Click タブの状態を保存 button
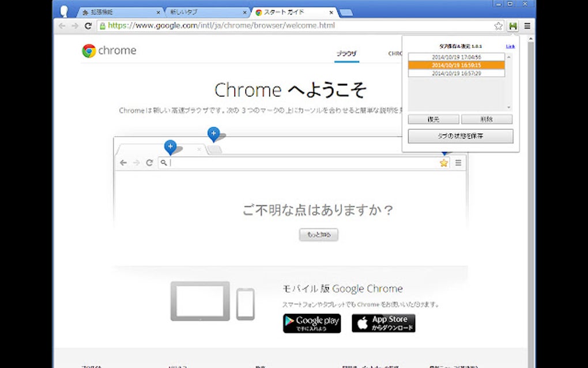 461,136
